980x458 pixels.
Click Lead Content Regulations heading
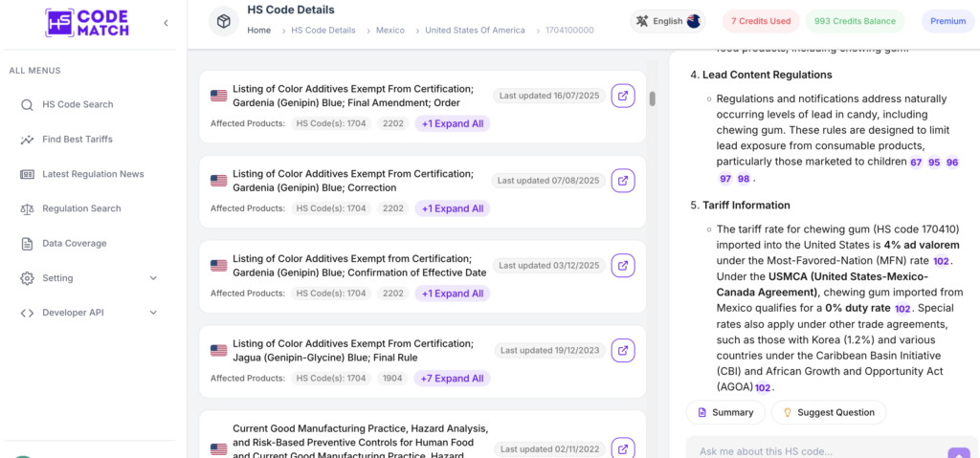tap(768, 75)
